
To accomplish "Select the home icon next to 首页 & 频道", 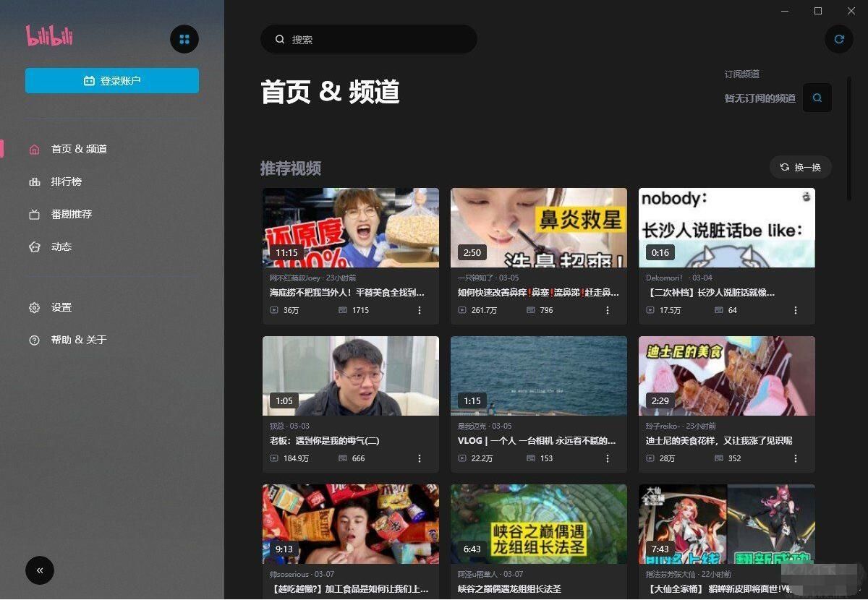I will point(34,149).
